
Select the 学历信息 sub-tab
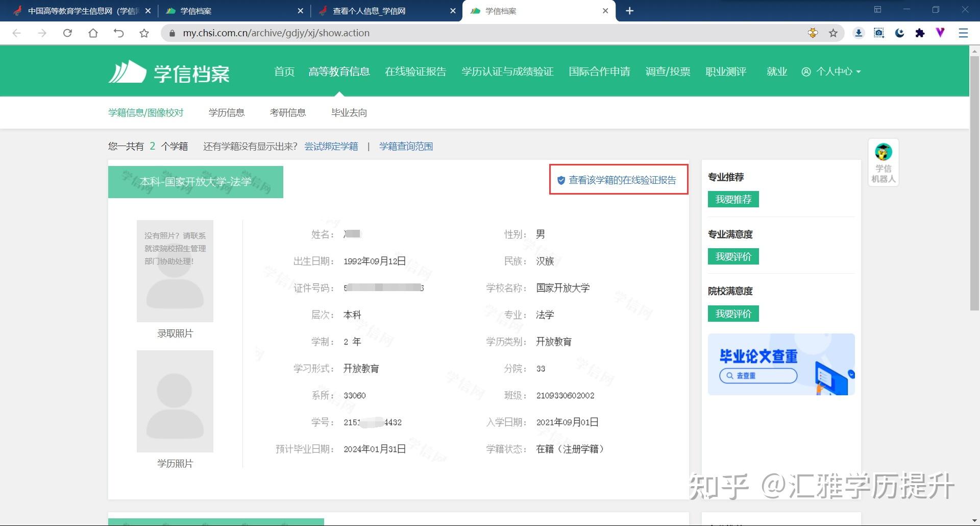coord(227,112)
